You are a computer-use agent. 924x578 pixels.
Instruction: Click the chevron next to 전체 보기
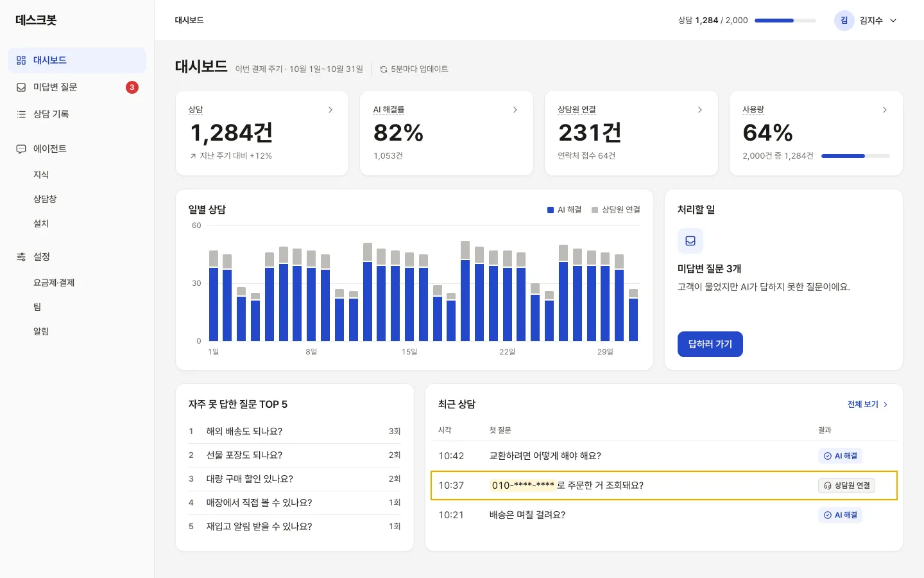click(x=886, y=405)
